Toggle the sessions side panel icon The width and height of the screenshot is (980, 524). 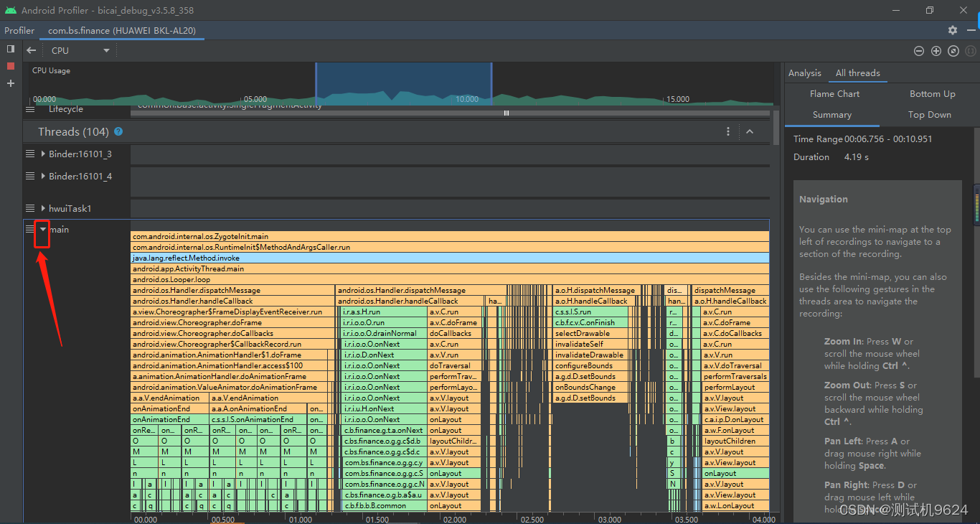(x=11, y=49)
